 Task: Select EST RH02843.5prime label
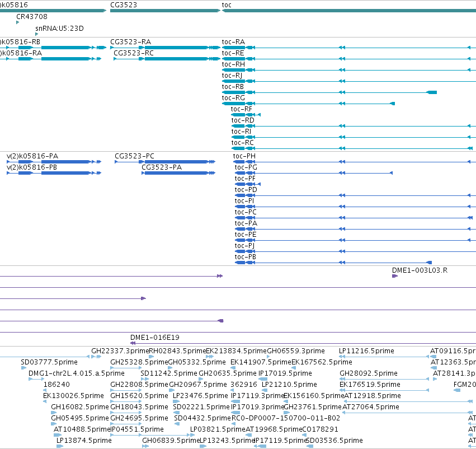pyautogui.click(x=177, y=351)
